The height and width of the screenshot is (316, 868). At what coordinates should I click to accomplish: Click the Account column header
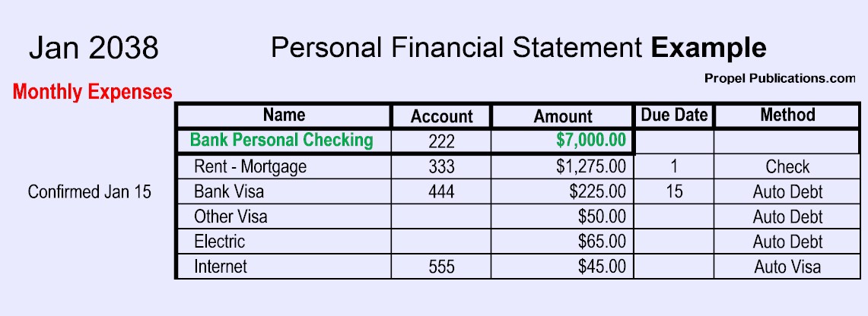[441, 116]
